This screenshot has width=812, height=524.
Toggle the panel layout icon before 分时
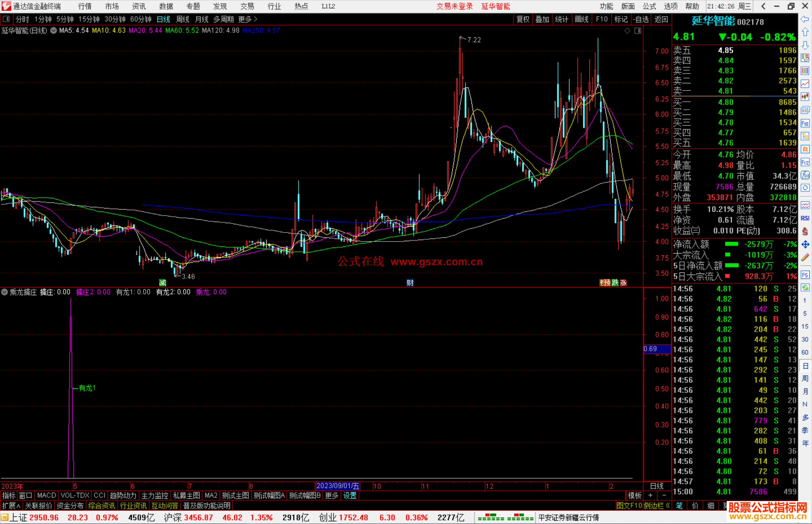tap(6, 19)
